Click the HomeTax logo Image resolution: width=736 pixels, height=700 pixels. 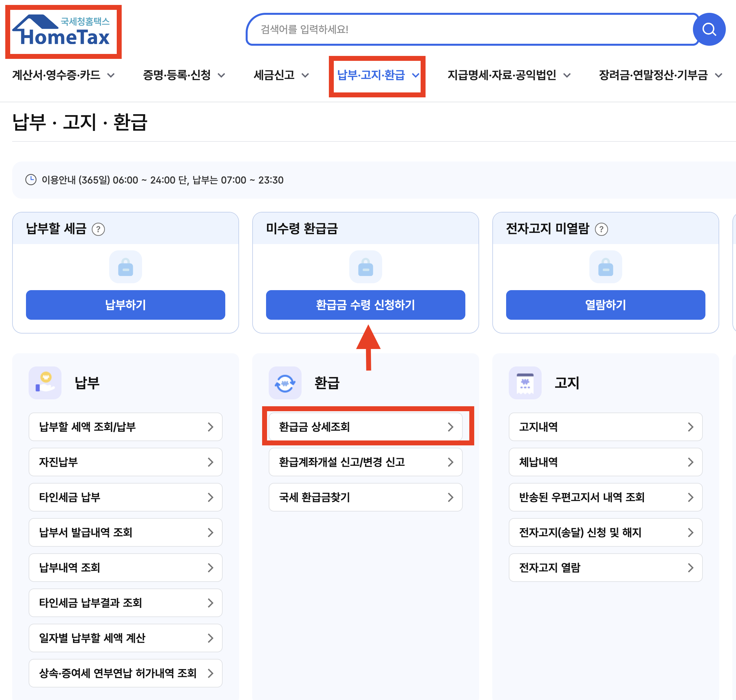tap(63, 32)
